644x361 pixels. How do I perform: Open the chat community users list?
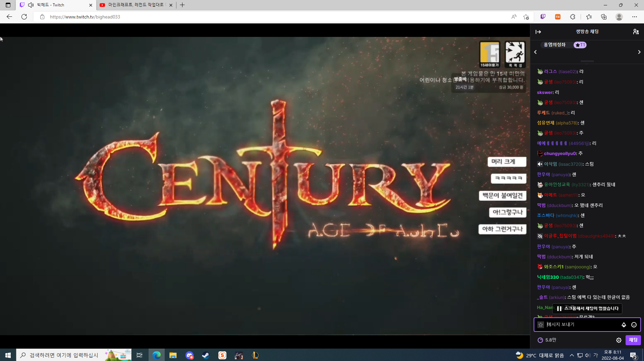click(636, 32)
